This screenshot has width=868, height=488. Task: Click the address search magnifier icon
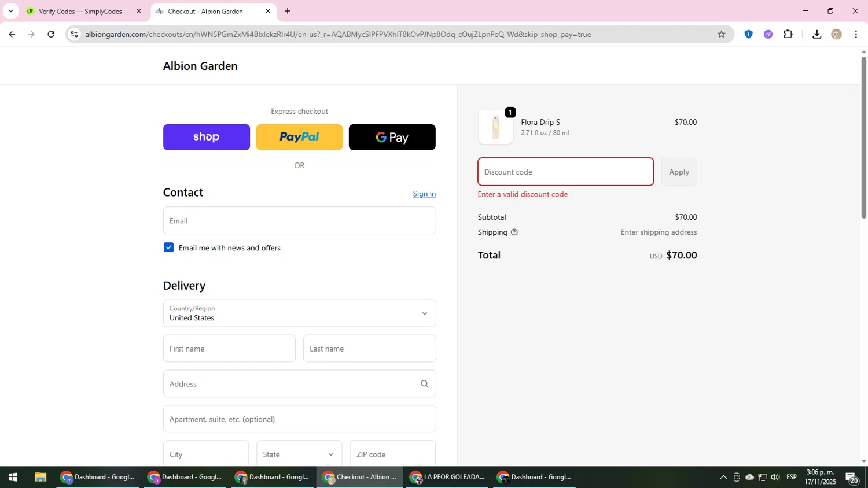click(425, 384)
